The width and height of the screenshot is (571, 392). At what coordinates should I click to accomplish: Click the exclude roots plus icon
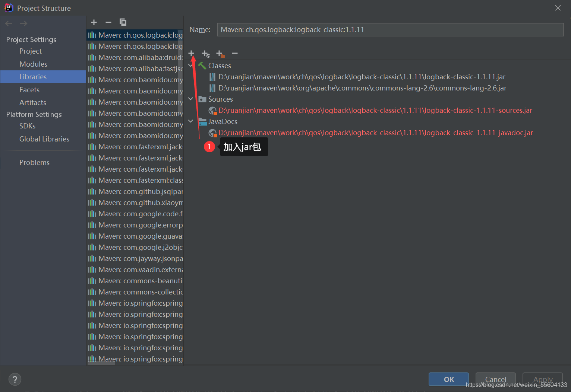[x=220, y=54]
